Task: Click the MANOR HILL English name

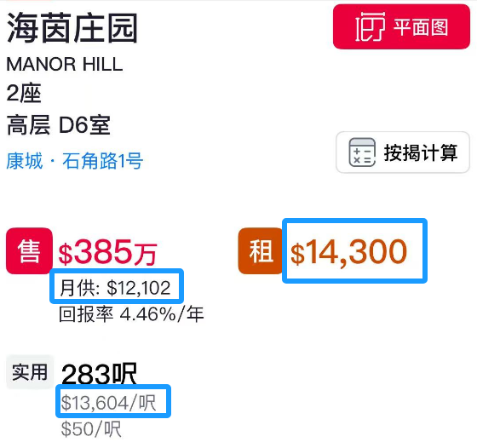Action: point(65,64)
